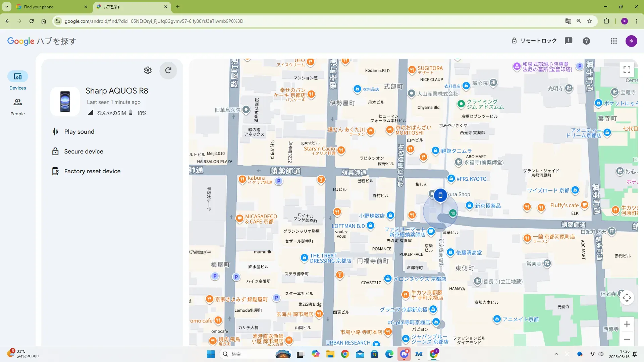
Task: Choose Factory reset device
Action: tap(92, 171)
